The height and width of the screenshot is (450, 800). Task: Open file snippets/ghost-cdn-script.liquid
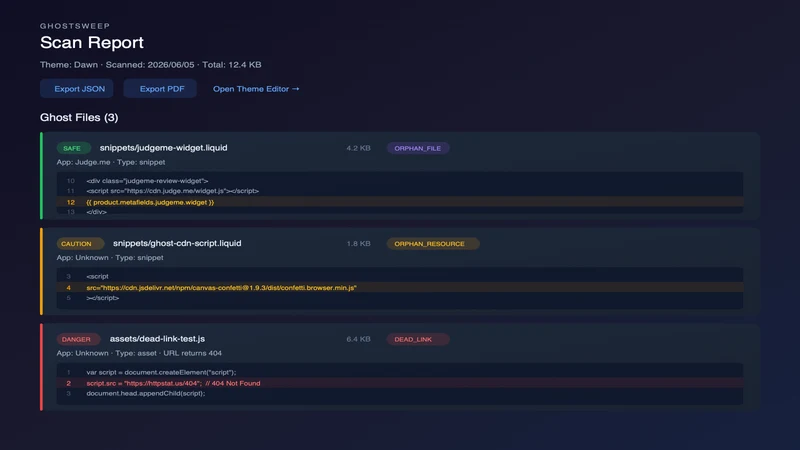coord(177,243)
